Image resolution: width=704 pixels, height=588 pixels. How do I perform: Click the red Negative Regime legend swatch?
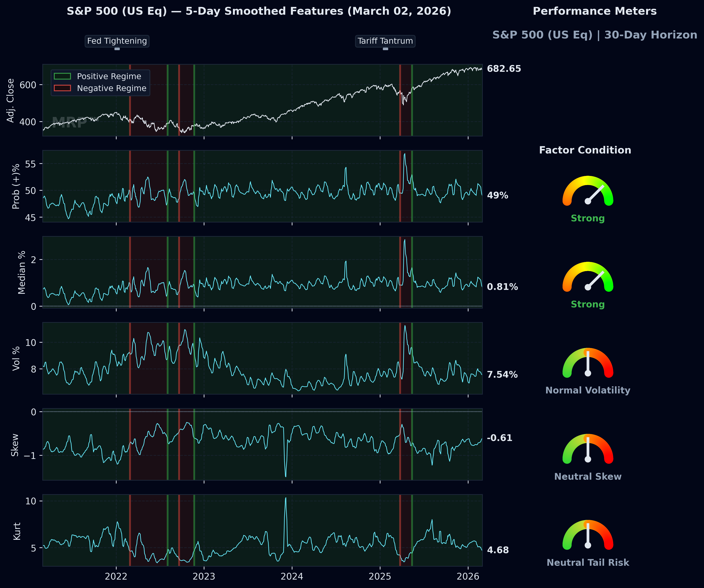62,88
